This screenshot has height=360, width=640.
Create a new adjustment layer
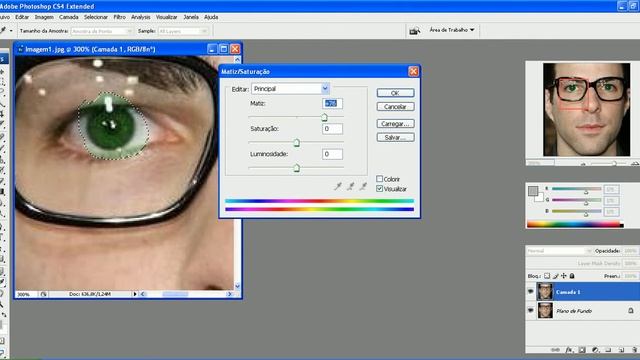point(595,350)
